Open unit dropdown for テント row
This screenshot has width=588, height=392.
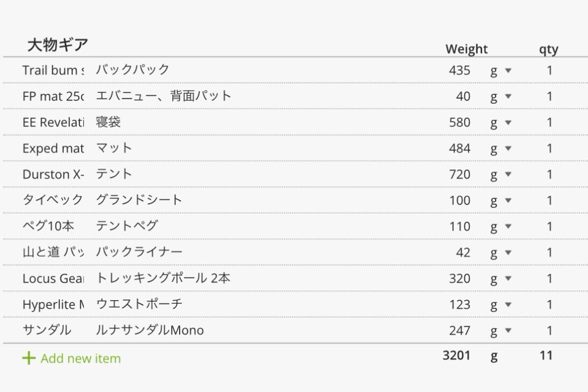501,174
